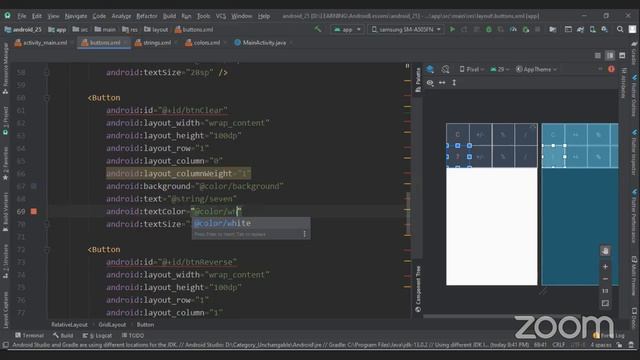This screenshot has width=640, height=360.
Task: Open more options in autocomplete popup
Action: (x=304, y=234)
